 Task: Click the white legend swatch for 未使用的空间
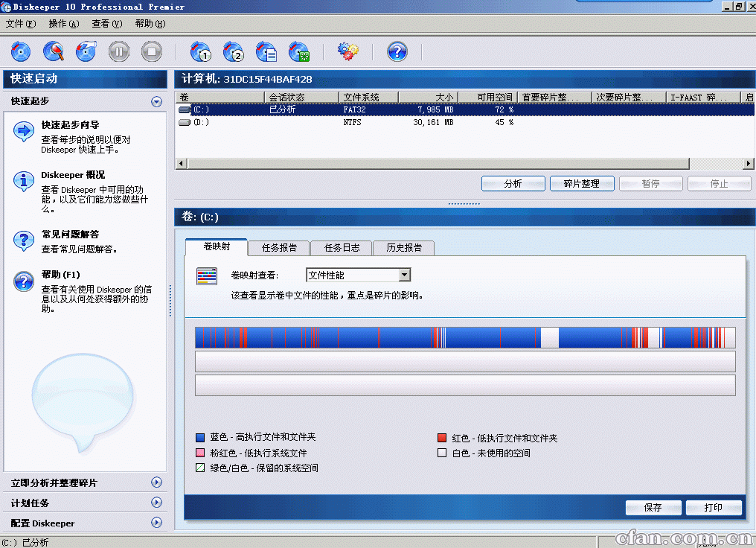point(442,453)
